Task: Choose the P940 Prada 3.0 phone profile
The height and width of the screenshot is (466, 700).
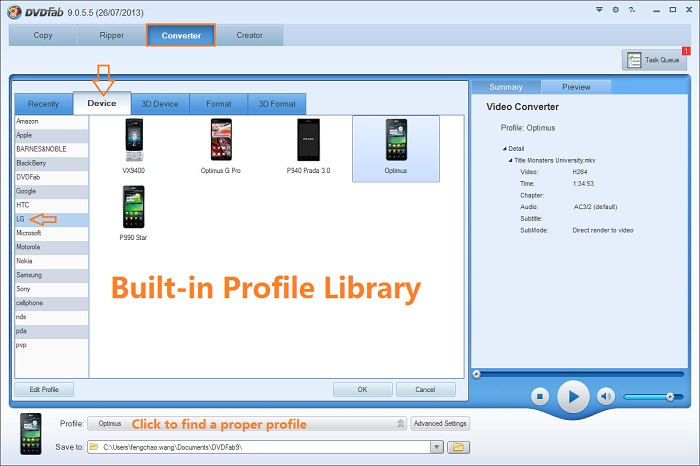Action: coord(308,146)
